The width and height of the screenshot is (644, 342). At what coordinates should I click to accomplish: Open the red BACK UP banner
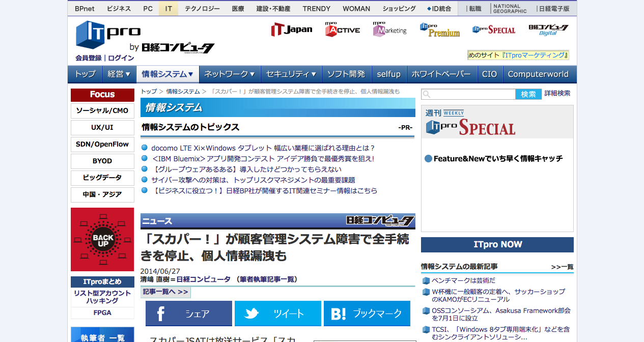pos(102,239)
